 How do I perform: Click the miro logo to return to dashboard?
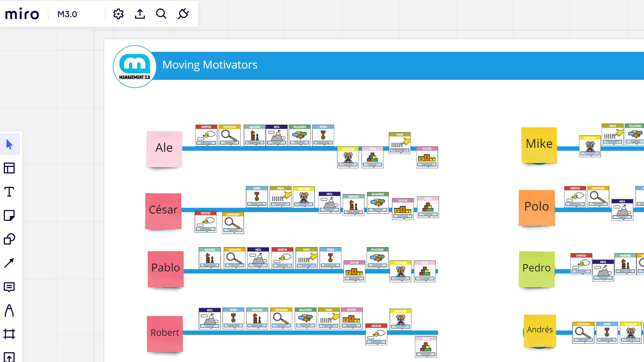22,14
